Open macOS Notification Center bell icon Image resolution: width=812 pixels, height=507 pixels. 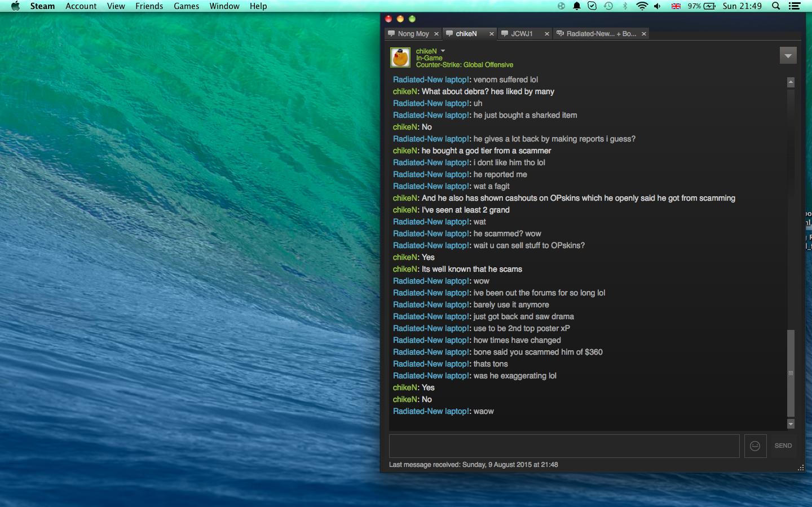(x=577, y=6)
